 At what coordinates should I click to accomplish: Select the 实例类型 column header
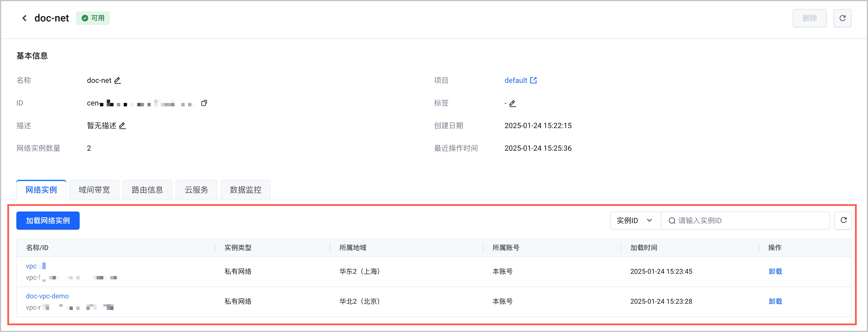pos(238,248)
